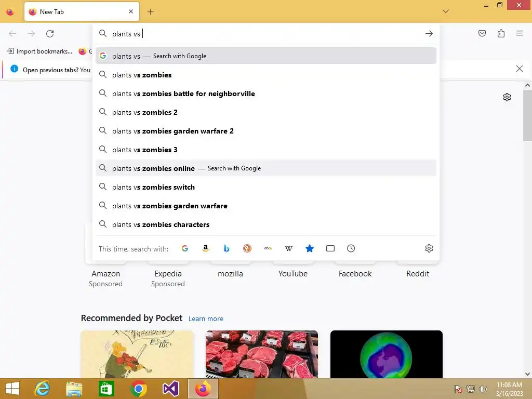Open volume control in system tray
532x399 pixels.
point(483,389)
